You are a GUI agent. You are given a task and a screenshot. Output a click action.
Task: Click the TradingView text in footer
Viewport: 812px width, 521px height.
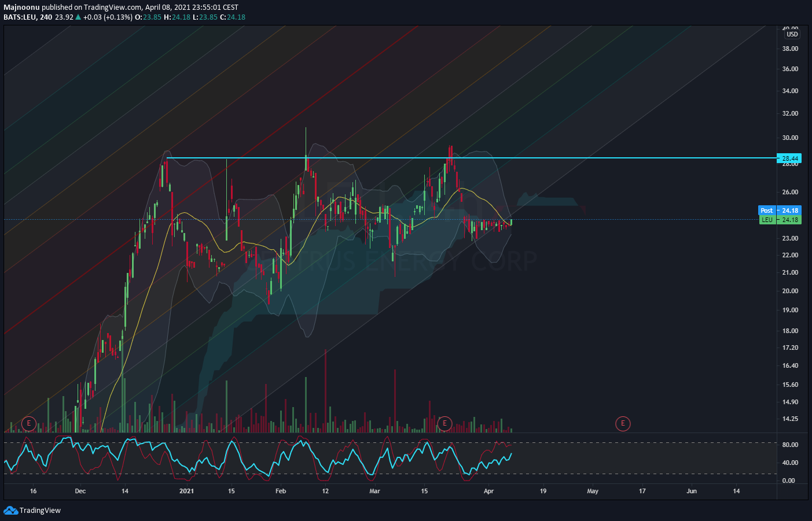point(40,510)
